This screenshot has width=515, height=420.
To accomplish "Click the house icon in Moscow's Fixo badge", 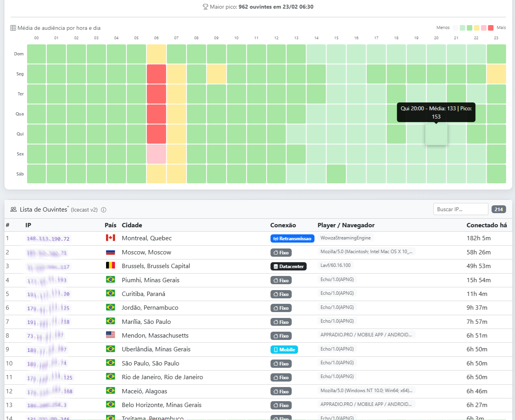I will pos(276,252).
